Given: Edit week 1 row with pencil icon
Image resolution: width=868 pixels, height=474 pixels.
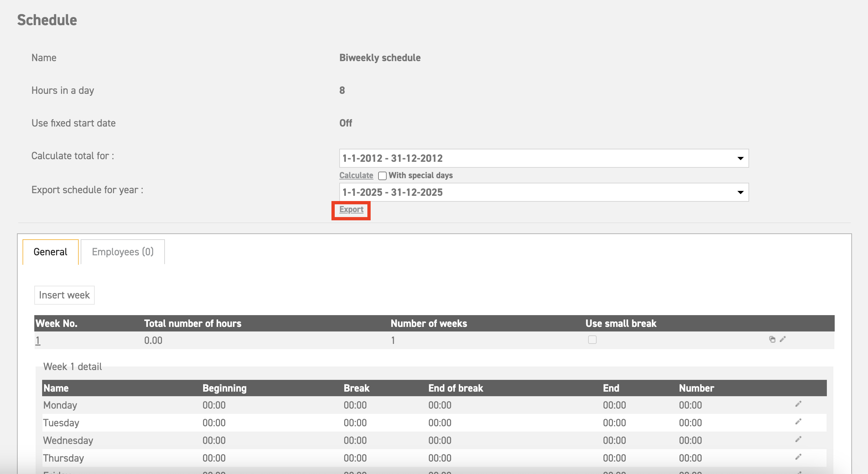Looking at the screenshot, I should point(783,339).
